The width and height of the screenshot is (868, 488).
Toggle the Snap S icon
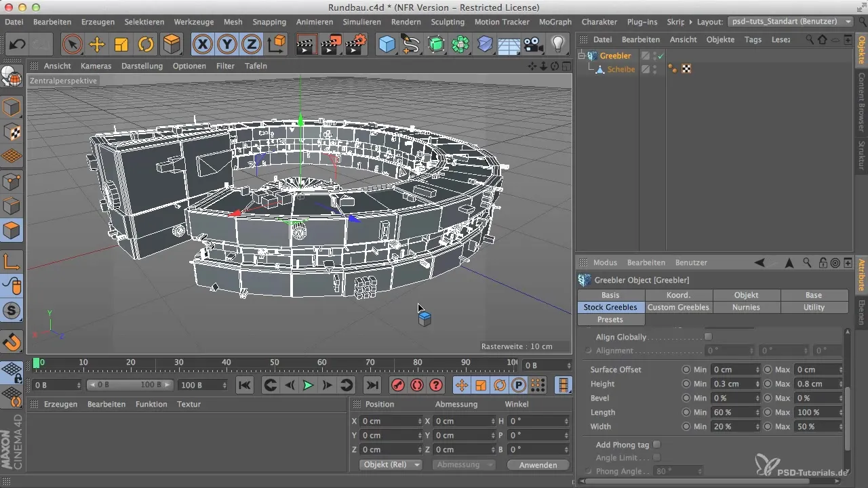[12, 312]
